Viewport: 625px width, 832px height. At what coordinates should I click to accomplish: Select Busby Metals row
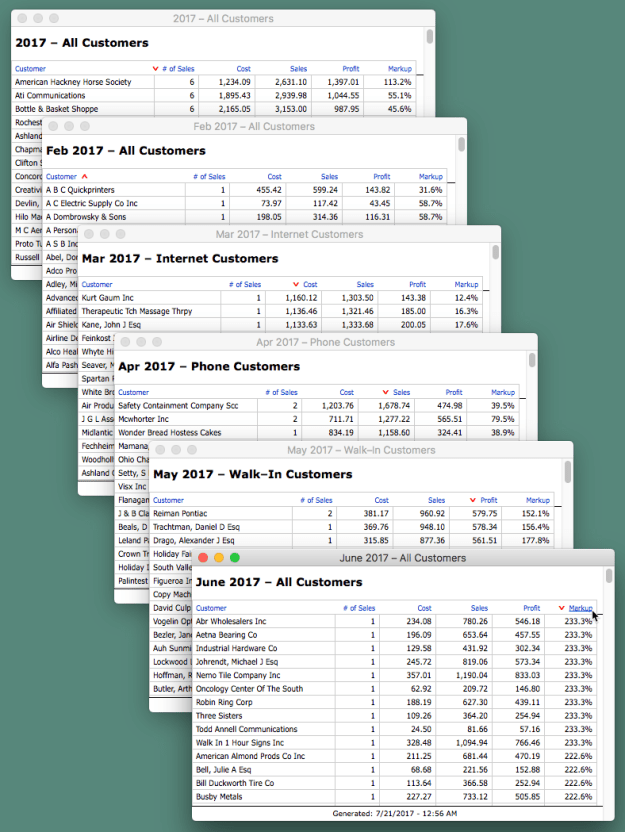(x=395, y=796)
